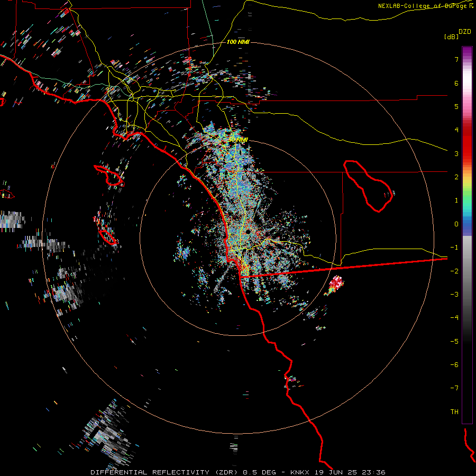Viewport: 476px width, 476px height.
Task: Click the 4 dB label on the scale
Action: click(456, 130)
